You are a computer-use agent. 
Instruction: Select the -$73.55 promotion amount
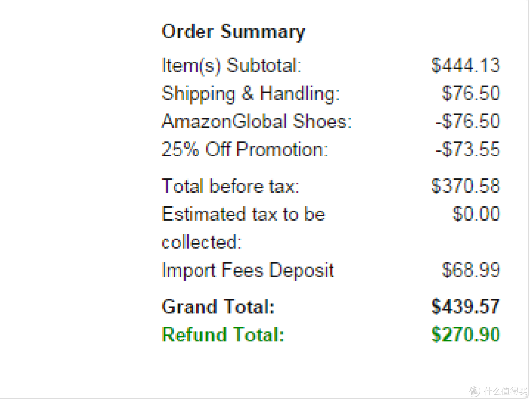click(467, 149)
